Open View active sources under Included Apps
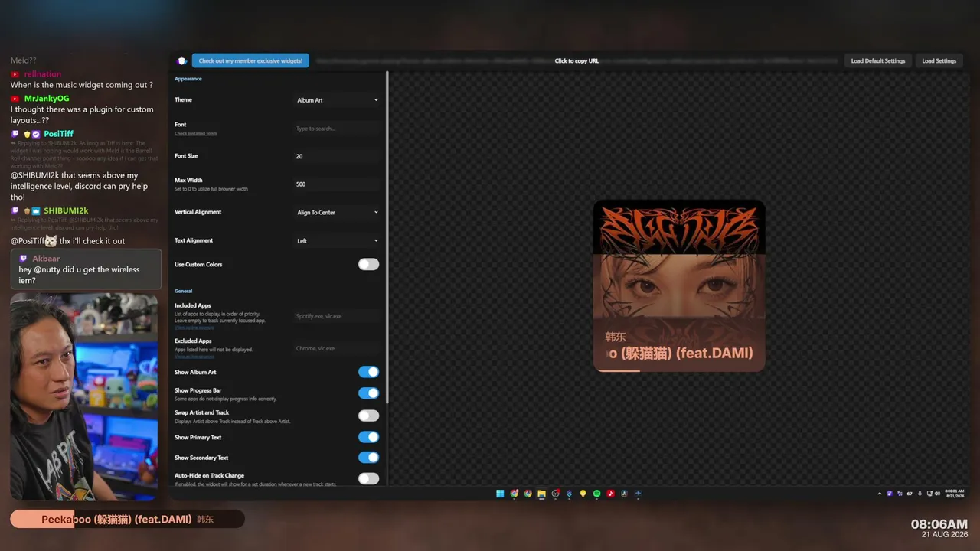This screenshot has width=980, height=551. pos(194,328)
